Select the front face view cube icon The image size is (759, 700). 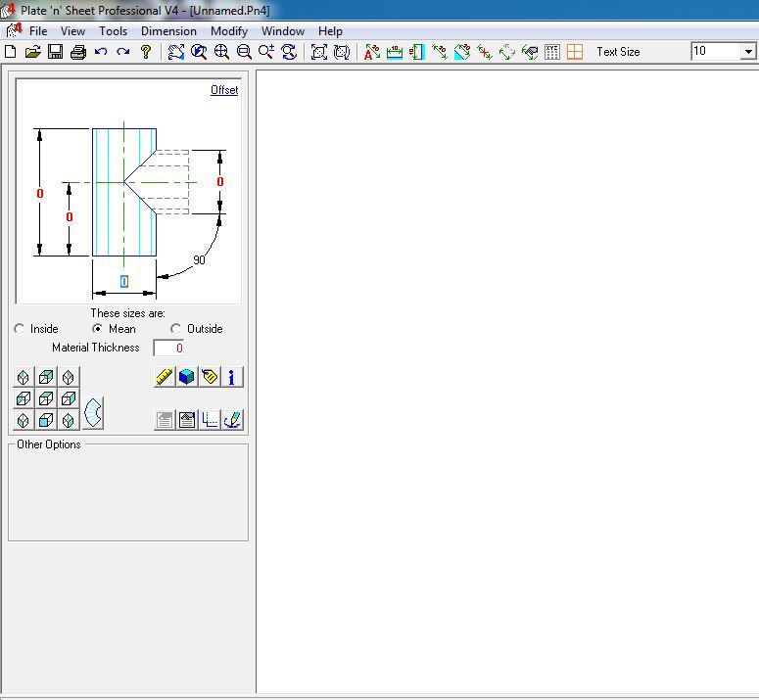46,420
